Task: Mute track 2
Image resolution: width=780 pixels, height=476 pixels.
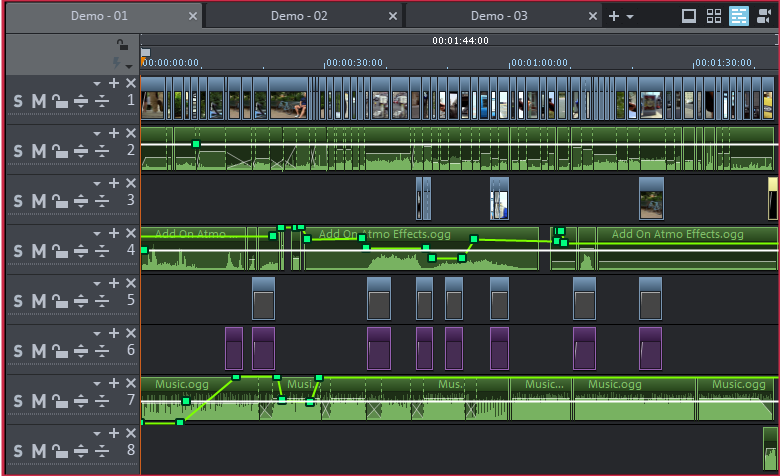Action: coord(39,151)
